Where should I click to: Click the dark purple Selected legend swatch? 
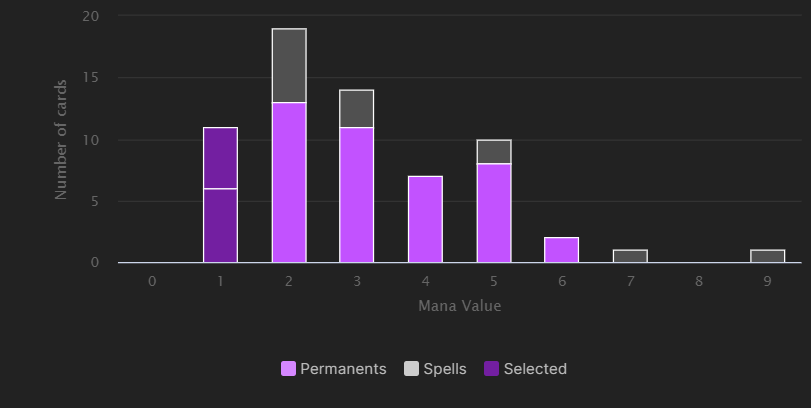pyautogui.click(x=490, y=369)
